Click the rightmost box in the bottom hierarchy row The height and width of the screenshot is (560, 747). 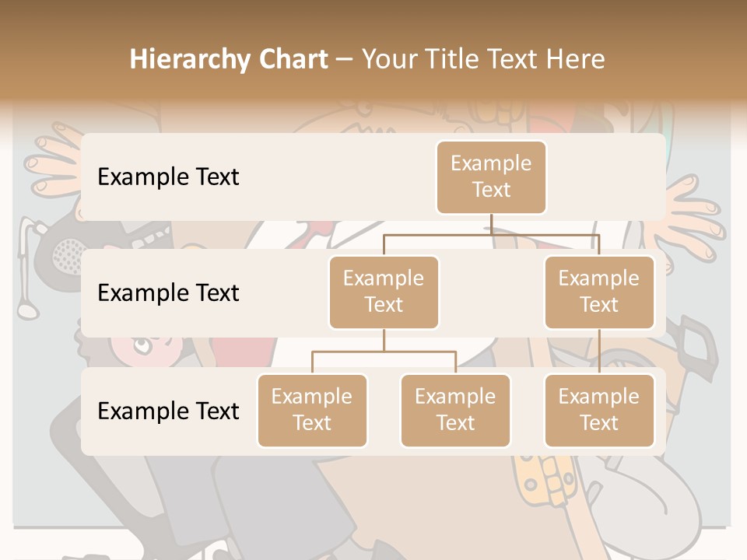pyautogui.click(x=599, y=411)
